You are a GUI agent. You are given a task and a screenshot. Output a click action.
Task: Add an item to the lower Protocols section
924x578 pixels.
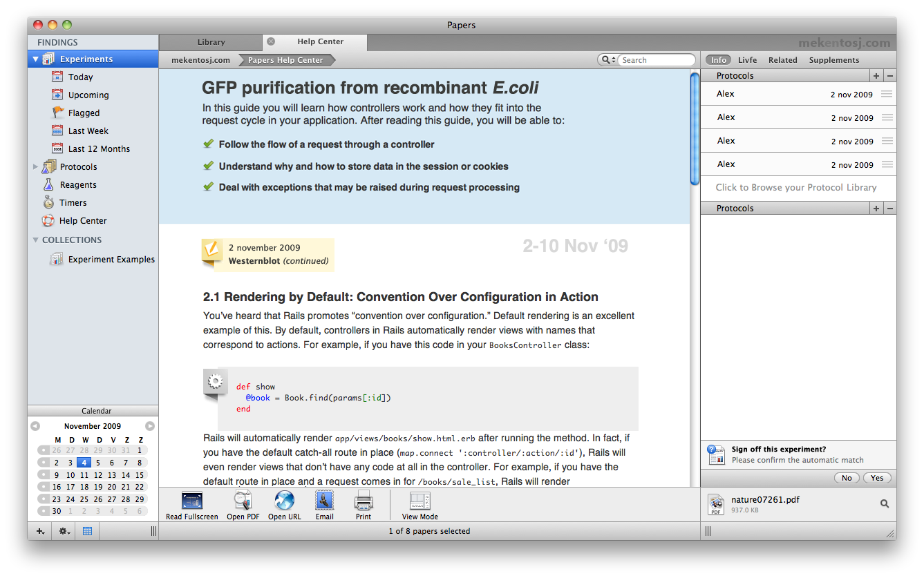tap(876, 209)
